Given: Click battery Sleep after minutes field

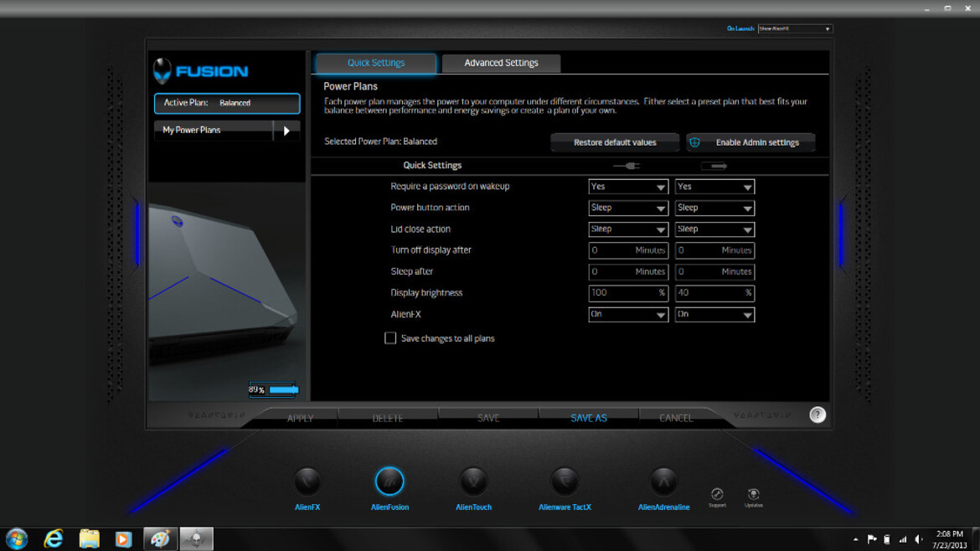Looking at the screenshot, I should coord(714,272).
